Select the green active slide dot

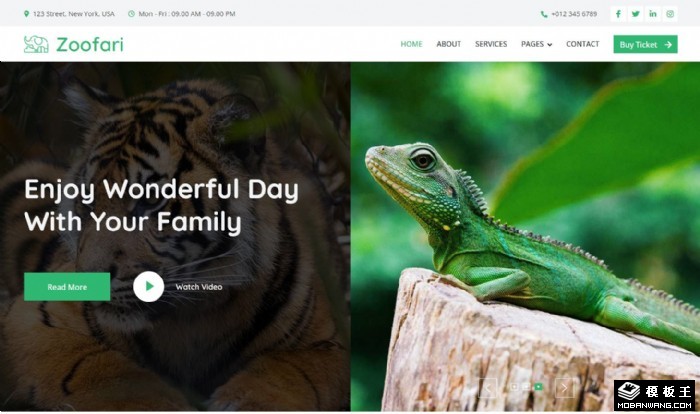(539, 386)
